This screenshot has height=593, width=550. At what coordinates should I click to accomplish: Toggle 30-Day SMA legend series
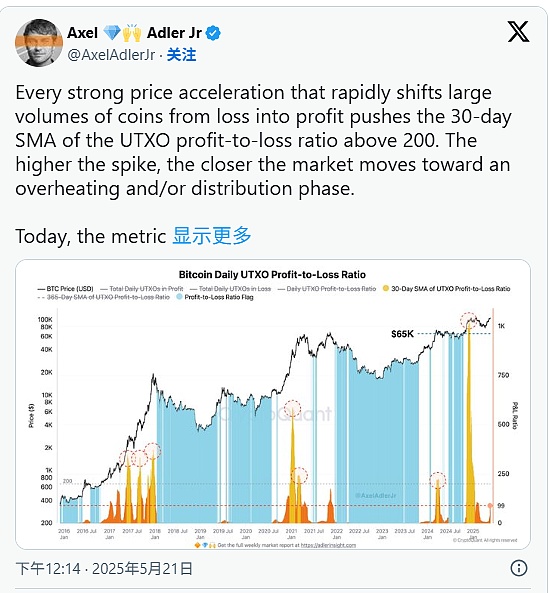(x=446, y=289)
